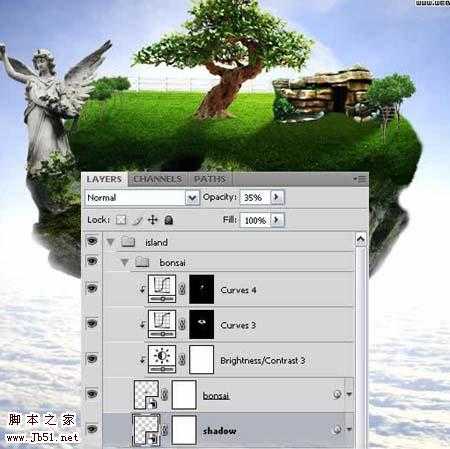The width and height of the screenshot is (450, 449).
Task: Select the shadow layer mask thumbnail
Action: 184,430
